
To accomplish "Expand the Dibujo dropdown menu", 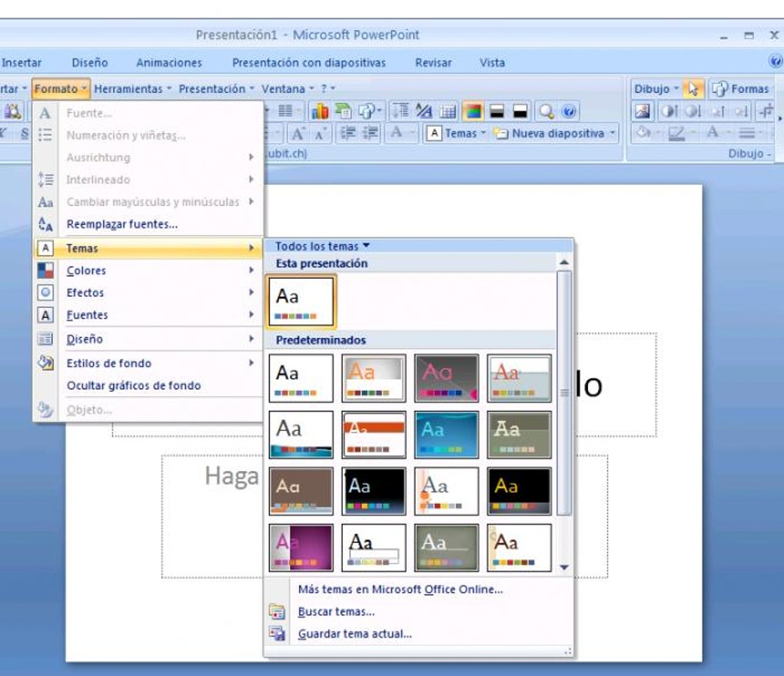I will [x=656, y=89].
